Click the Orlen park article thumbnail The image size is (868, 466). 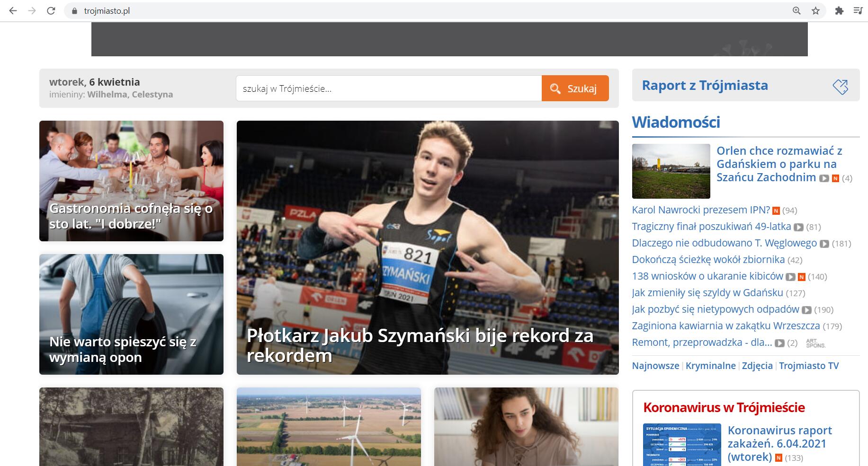pos(671,171)
